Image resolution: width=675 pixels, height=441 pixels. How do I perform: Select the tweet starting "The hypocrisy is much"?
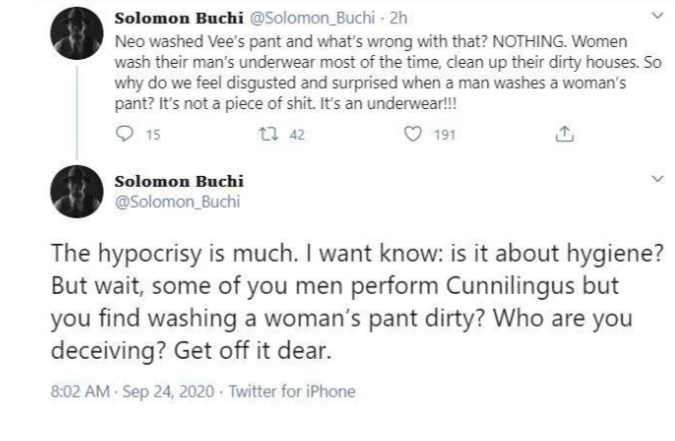[360, 300]
